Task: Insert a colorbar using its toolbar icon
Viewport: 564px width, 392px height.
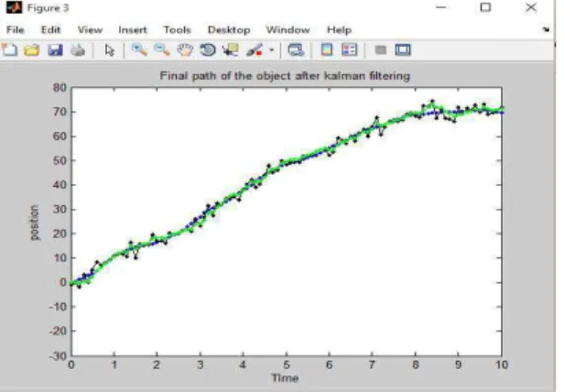Action: [x=327, y=49]
